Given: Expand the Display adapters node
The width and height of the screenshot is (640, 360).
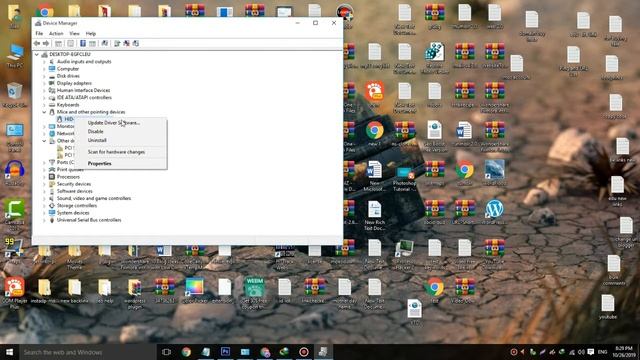Looking at the screenshot, I should (x=44, y=83).
